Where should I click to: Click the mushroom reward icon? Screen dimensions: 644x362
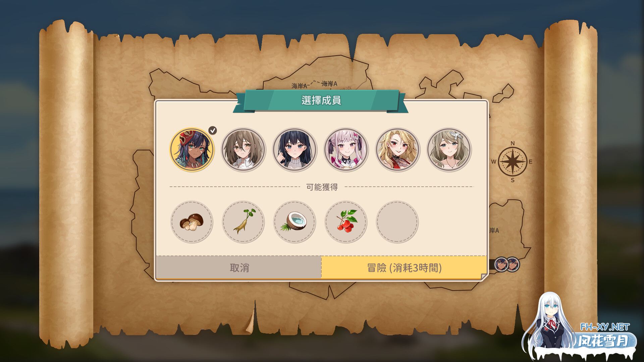(192, 222)
